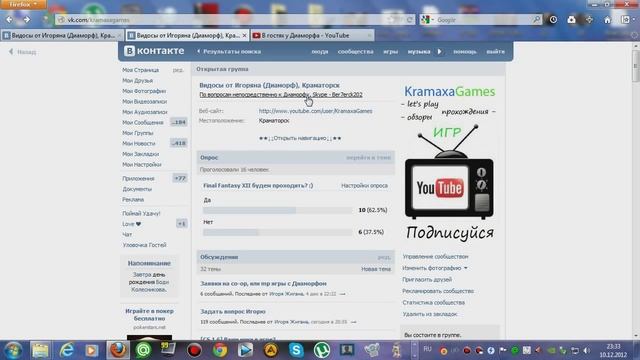
Task: Open Мои Новости in sidebar
Action: click(139, 143)
